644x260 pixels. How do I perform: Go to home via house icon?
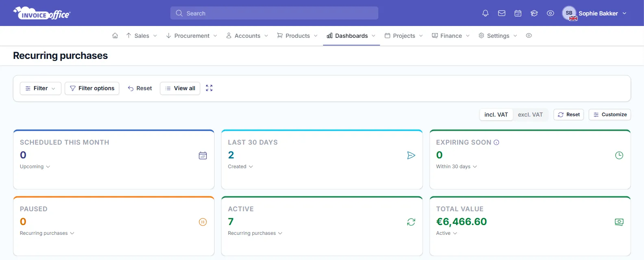tap(115, 36)
